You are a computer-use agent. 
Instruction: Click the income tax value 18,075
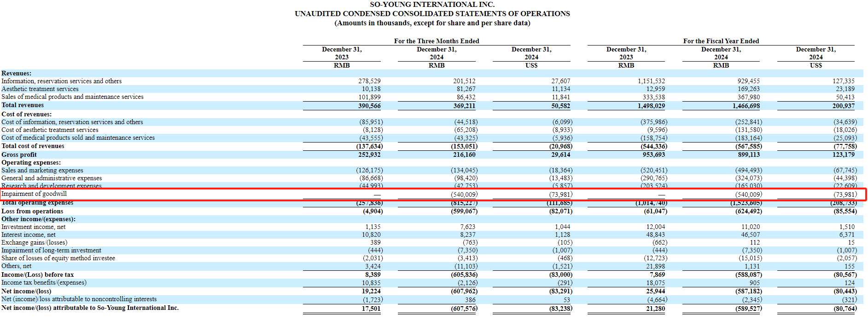click(x=656, y=283)
